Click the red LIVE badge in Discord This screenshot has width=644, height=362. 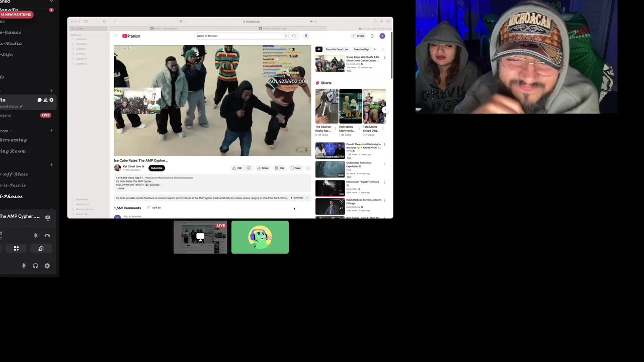tap(46, 115)
